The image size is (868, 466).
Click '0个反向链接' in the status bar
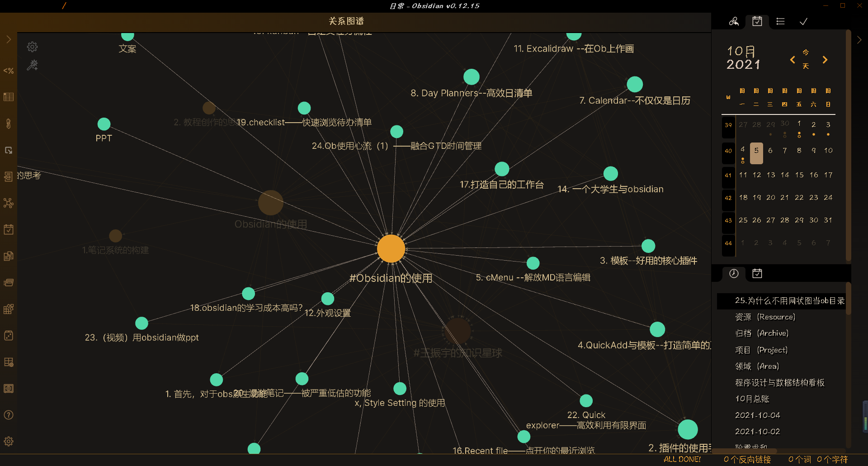747,460
